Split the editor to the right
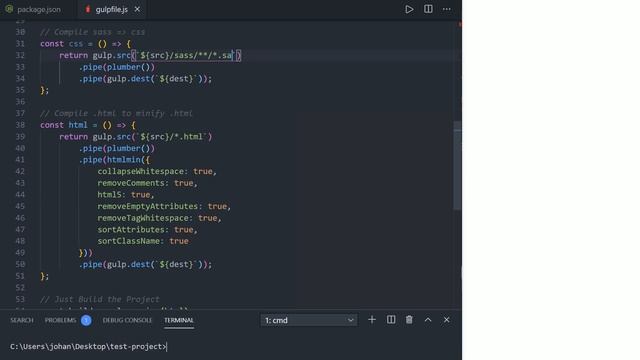This screenshot has width=640, height=360. (x=428, y=9)
